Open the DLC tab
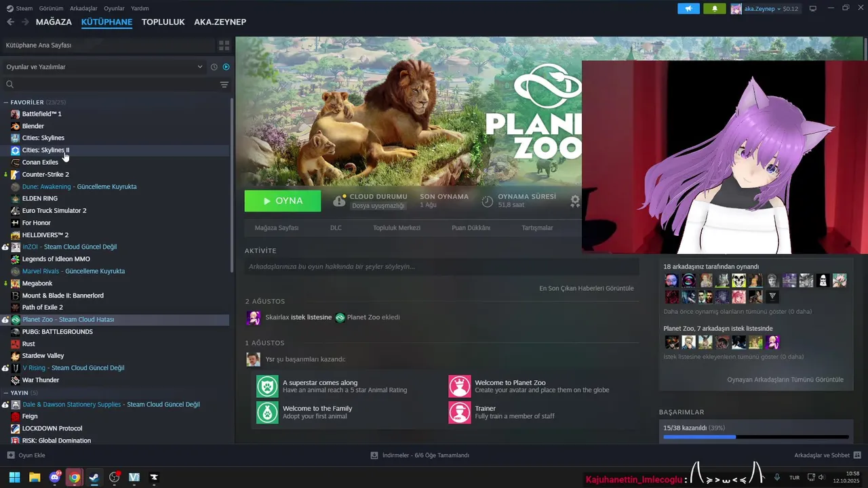This screenshot has width=868, height=488. 336,228
